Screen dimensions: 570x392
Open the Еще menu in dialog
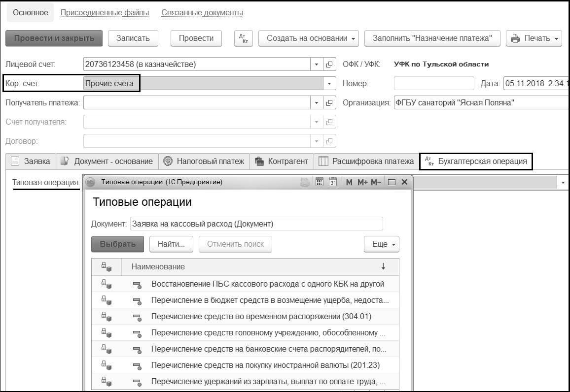tap(381, 244)
